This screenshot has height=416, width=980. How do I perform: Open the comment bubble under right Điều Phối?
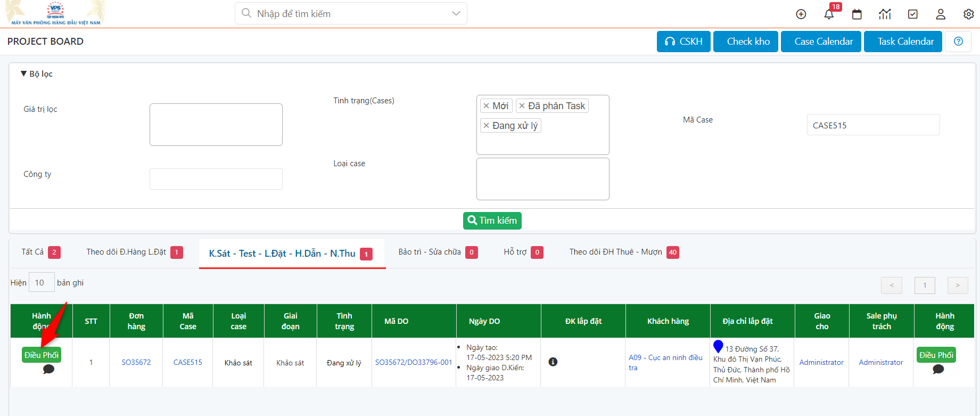click(x=938, y=369)
